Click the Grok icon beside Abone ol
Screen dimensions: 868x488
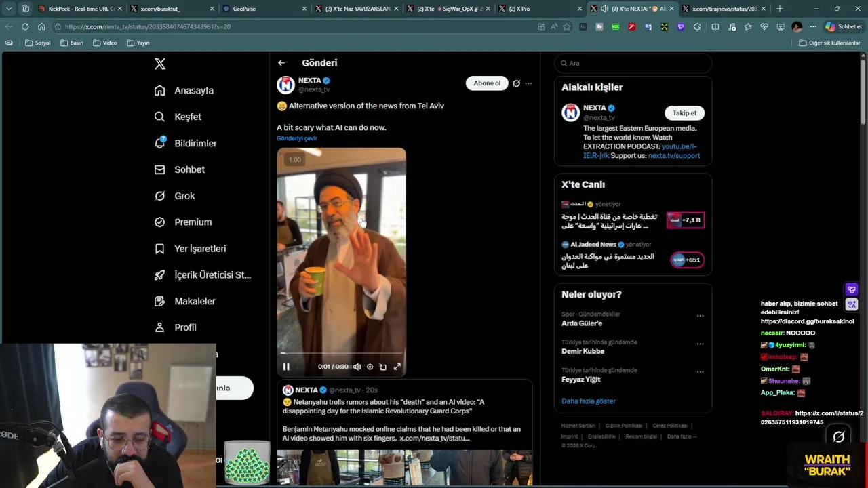coord(516,83)
